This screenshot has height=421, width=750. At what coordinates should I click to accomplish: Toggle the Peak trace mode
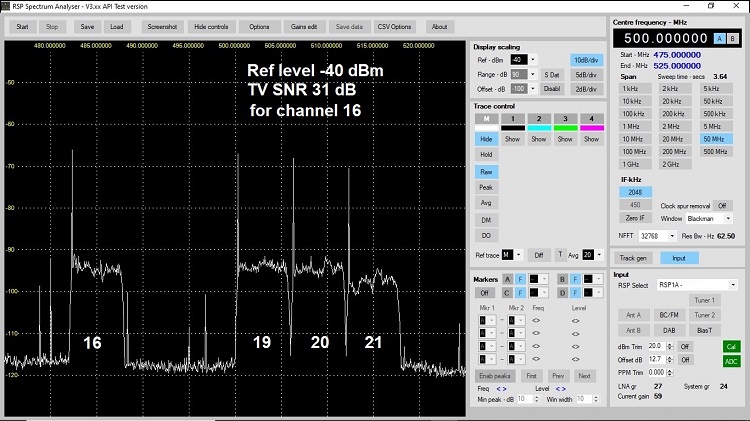pos(486,187)
